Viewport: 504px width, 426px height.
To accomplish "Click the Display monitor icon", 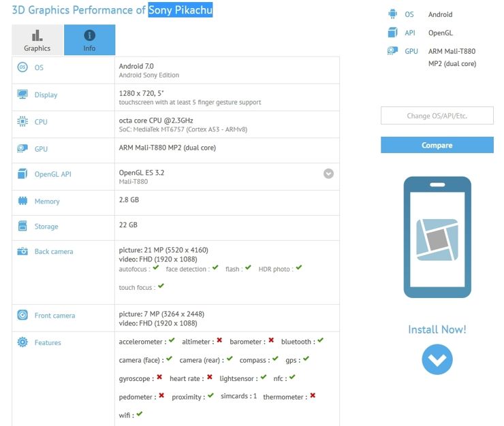I will click(22, 95).
